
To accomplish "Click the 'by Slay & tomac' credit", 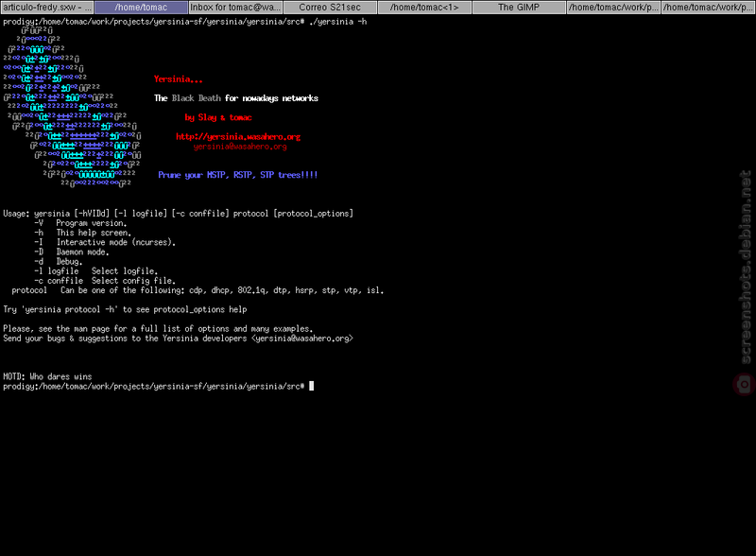I will click(x=218, y=118).
